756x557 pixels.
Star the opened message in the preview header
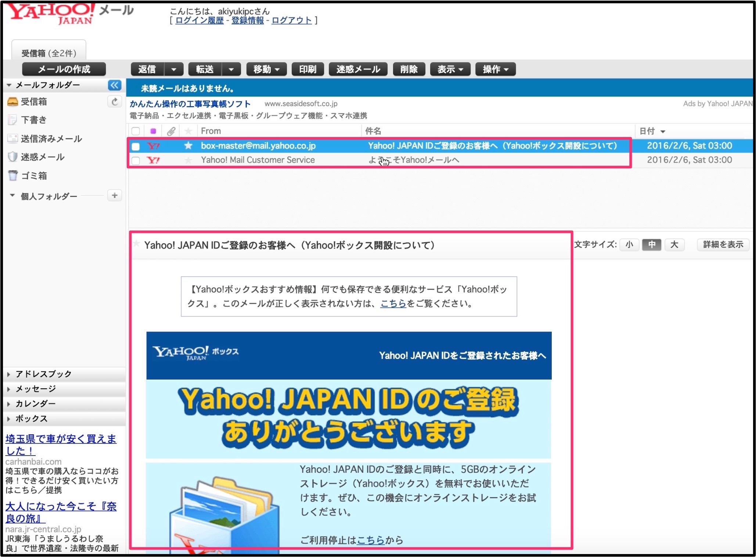(136, 243)
